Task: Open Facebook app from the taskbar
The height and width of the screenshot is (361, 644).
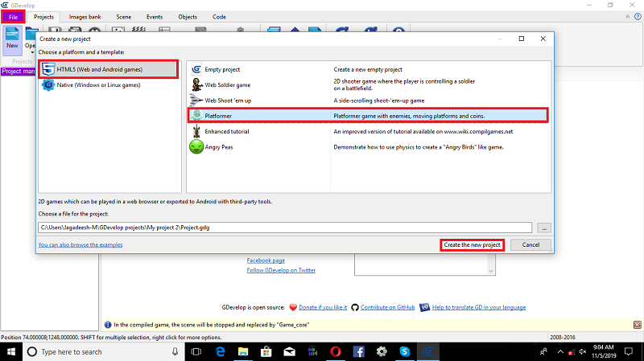Action: point(358,352)
